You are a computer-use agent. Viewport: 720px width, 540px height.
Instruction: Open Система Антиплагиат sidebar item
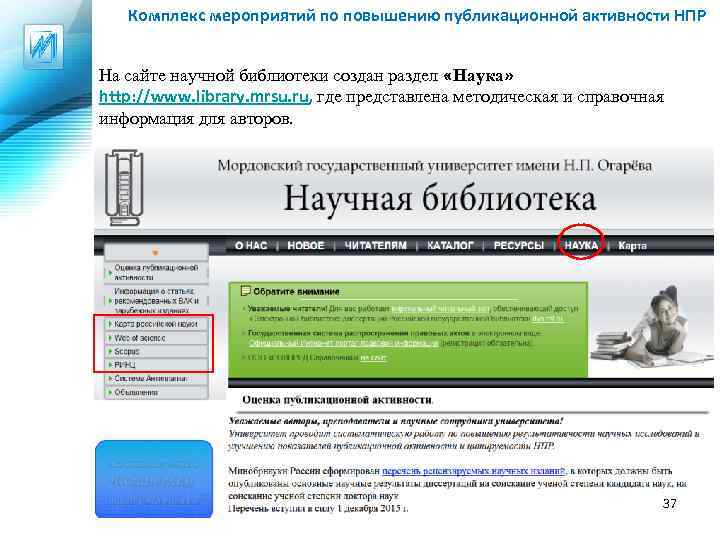pyautogui.click(x=156, y=378)
